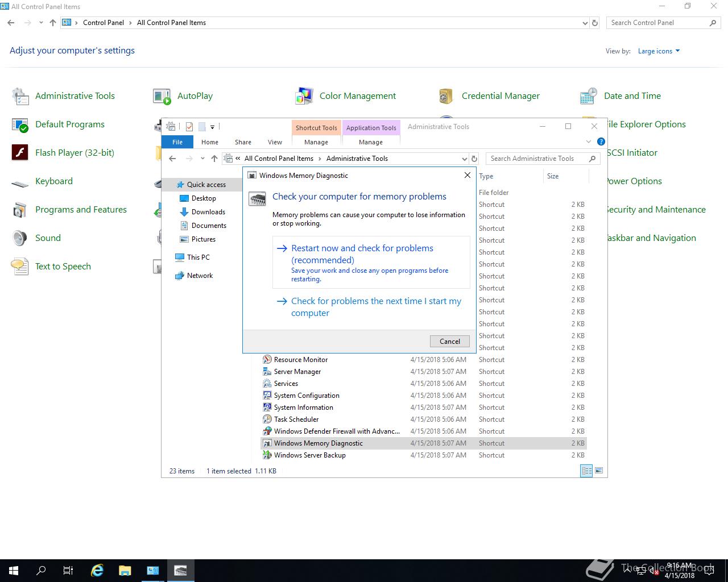Open Text to Speech icon
The width and height of the screenshot is (728, 582).
point(20,267)
